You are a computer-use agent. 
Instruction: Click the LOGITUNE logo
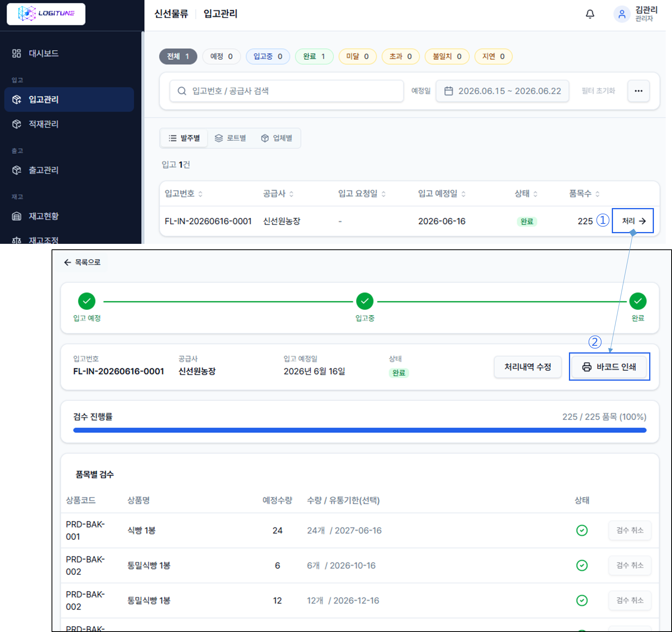click(x=46, y=14)
